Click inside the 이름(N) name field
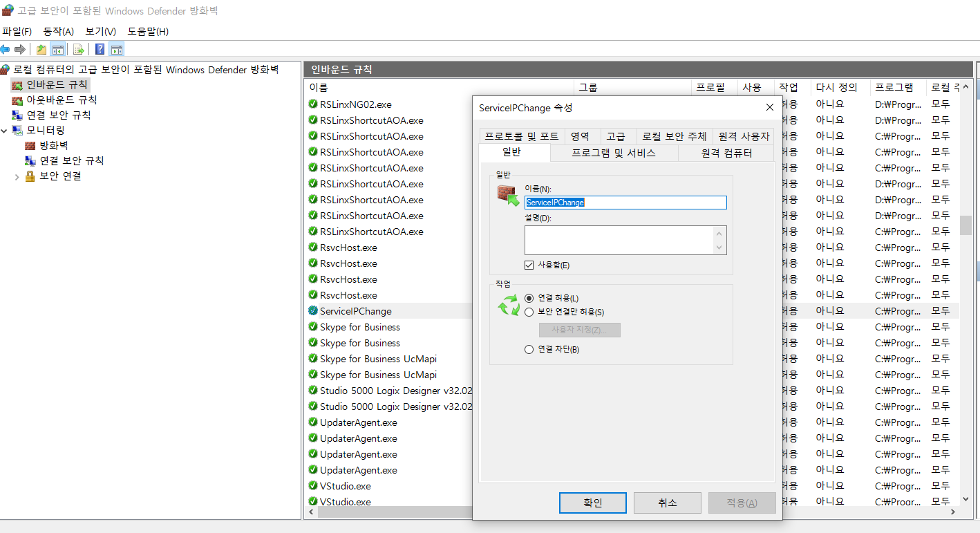This screenshot has width=980, height=533. [x=625, y=202]
